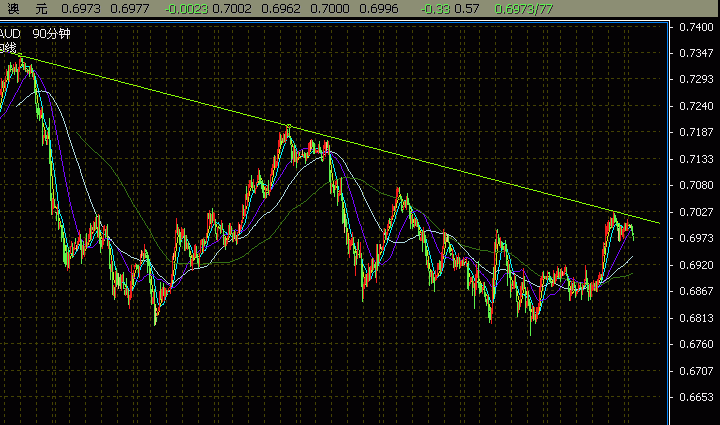Click the high value 0.7002
This screenshot has width=720, height=425.
coord(232,9)
